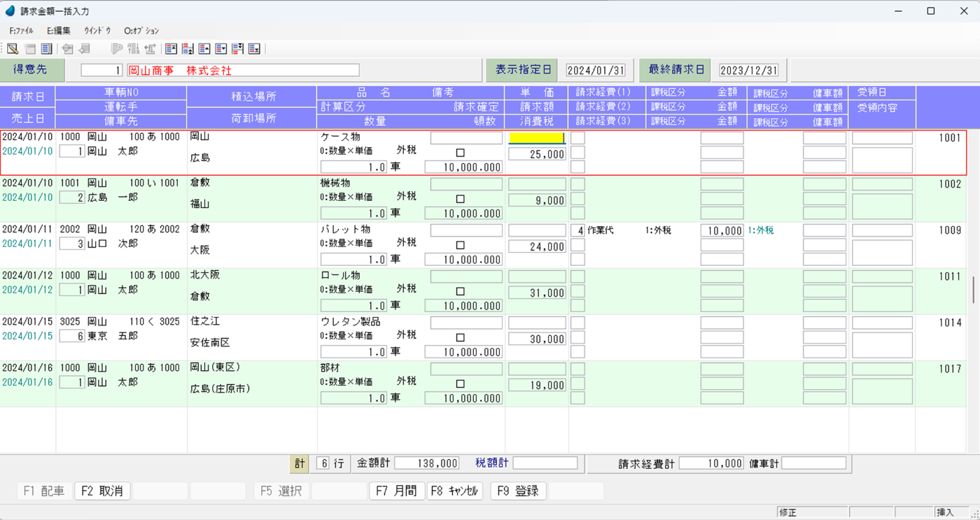Click the next record single down-arrow icon
The height and width of the screenshot is (520, 980).
(221, 48)
